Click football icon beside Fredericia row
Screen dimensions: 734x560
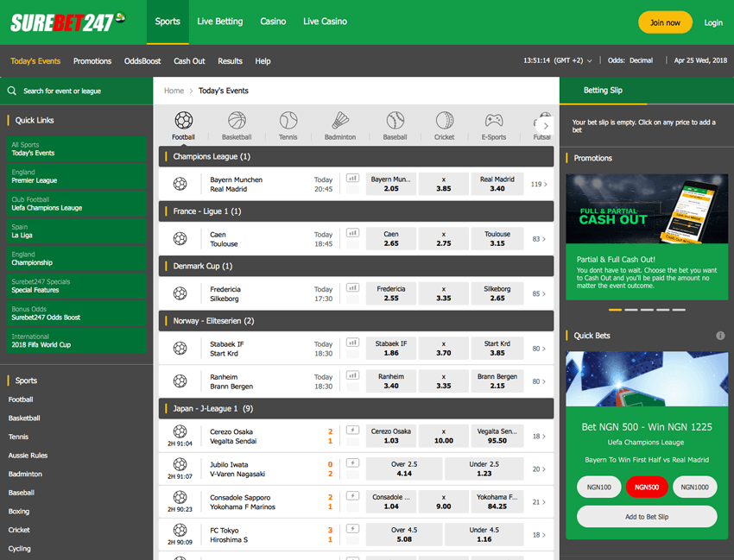point(180,293)
